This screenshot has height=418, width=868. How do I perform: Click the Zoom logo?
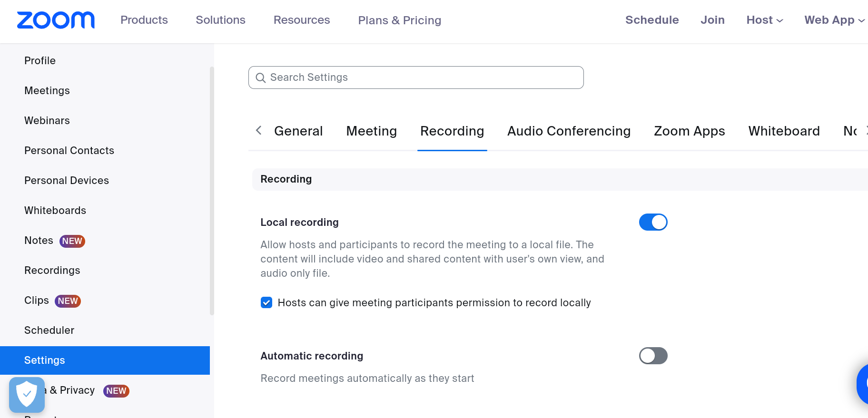(x=56, y=20)
